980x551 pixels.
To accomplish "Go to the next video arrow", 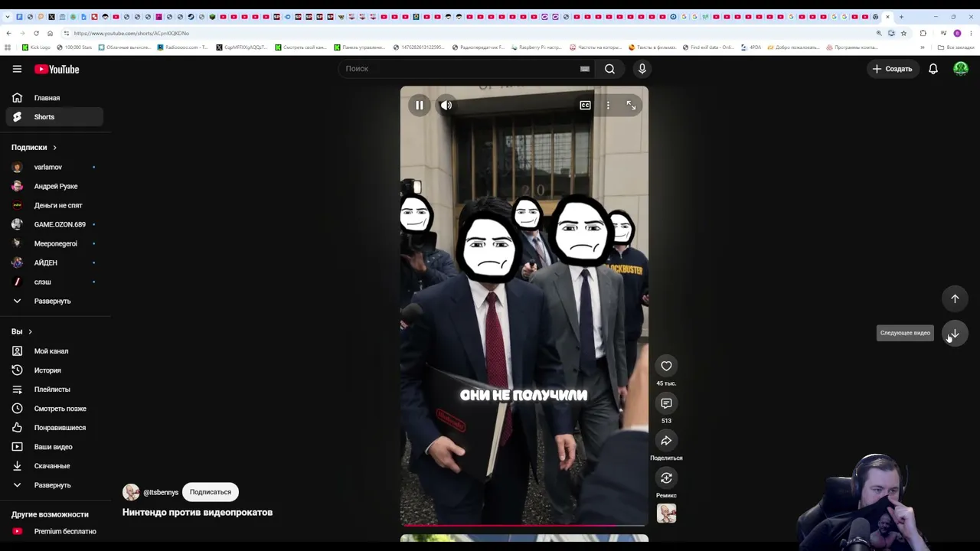I will [x=955, y=334].
